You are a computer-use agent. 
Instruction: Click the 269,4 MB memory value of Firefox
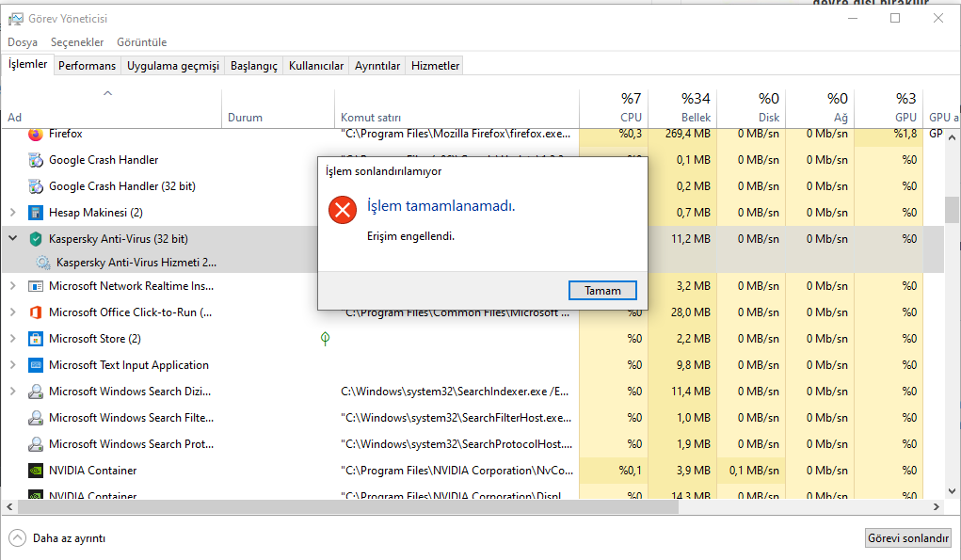point(688,134)
